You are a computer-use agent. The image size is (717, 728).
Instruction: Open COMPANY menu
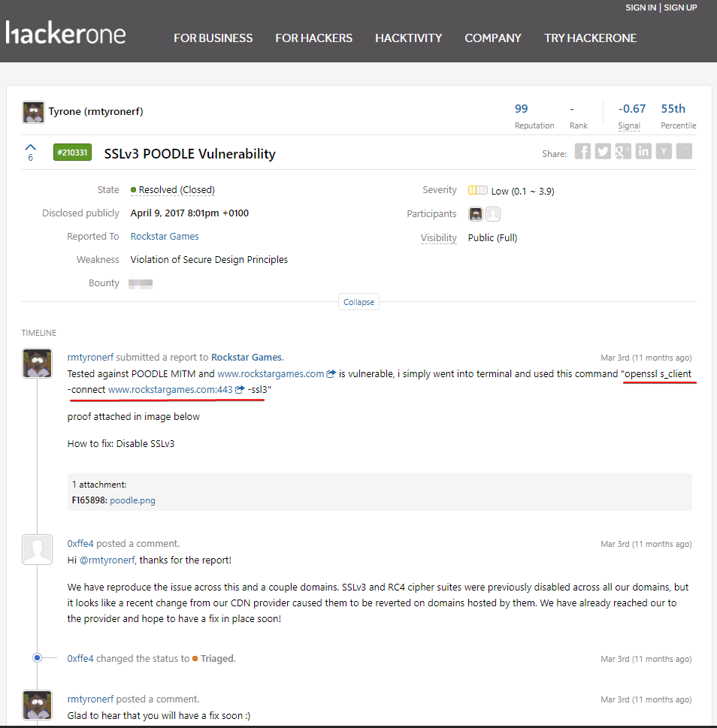coord(493,38)
